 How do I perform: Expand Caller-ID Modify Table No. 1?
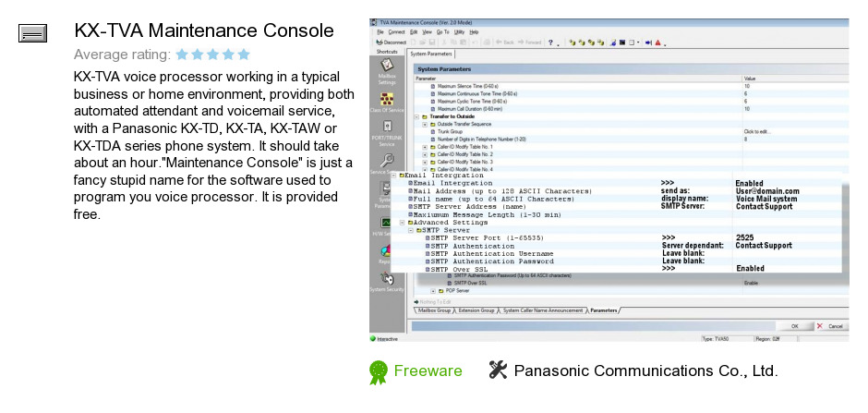point(425,147)
